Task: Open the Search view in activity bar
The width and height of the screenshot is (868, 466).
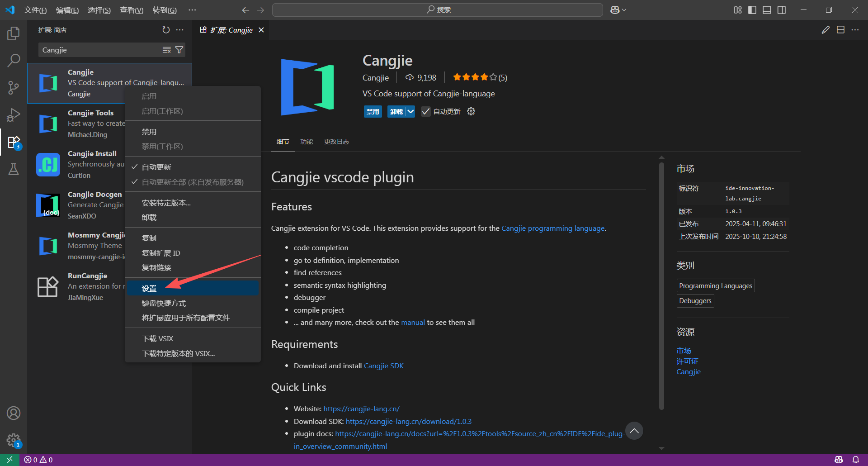Action: tap(14, 60)
